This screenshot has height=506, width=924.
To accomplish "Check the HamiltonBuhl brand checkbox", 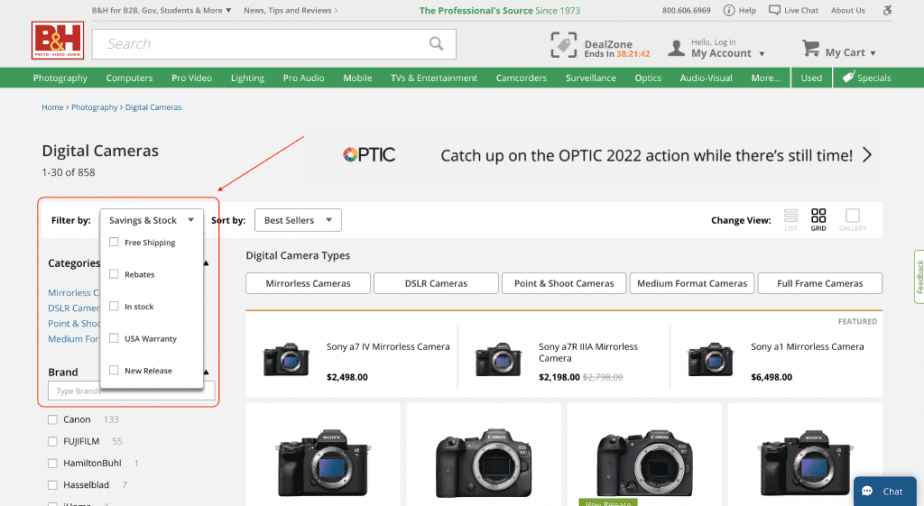I will click(x=52, y=463).
